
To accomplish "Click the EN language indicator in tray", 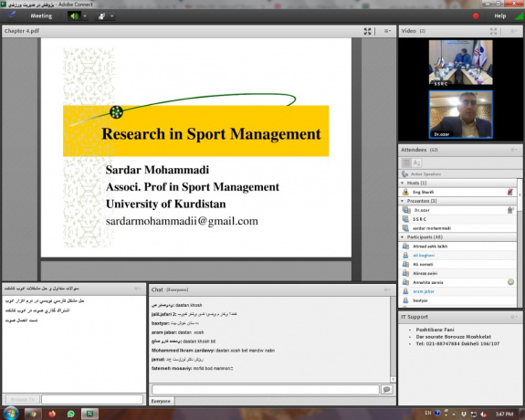I will tap(428, 414).
